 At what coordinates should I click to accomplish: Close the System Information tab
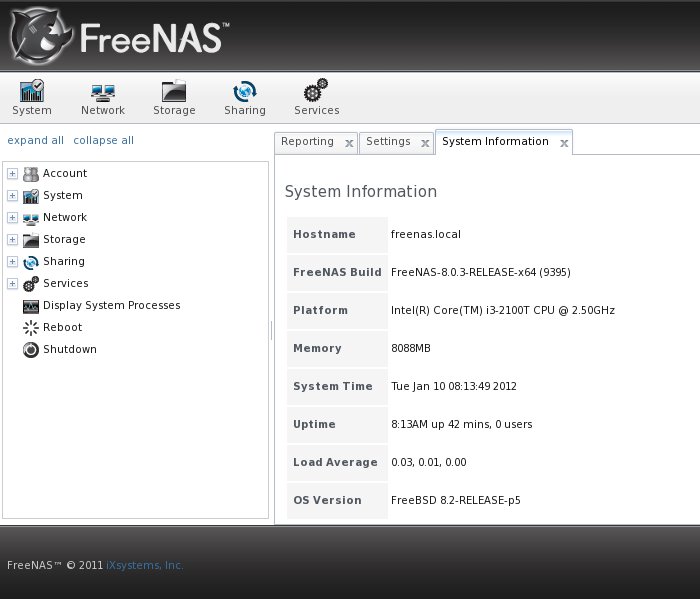tap(564, 143)
